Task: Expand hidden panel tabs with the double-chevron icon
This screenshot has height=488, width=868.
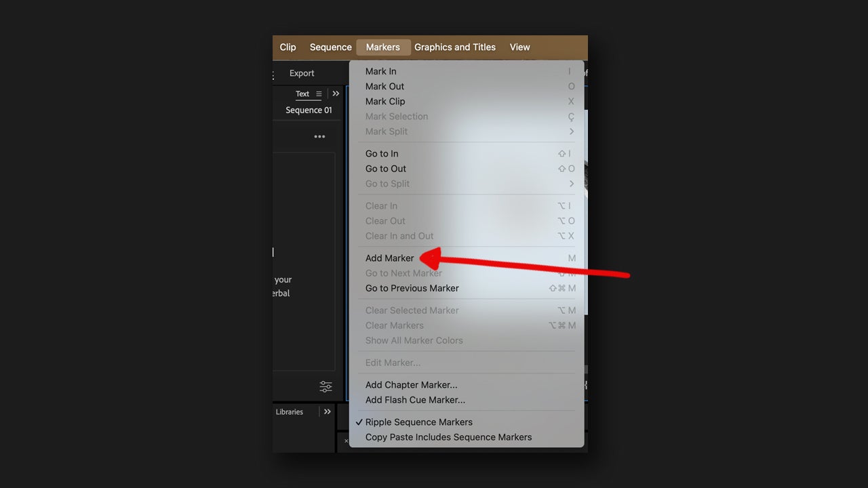Action: 335,94
